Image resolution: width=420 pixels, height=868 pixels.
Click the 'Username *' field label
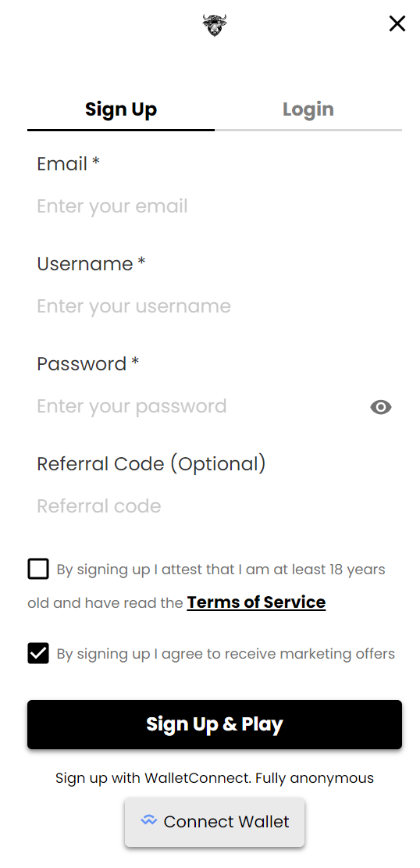91,264
